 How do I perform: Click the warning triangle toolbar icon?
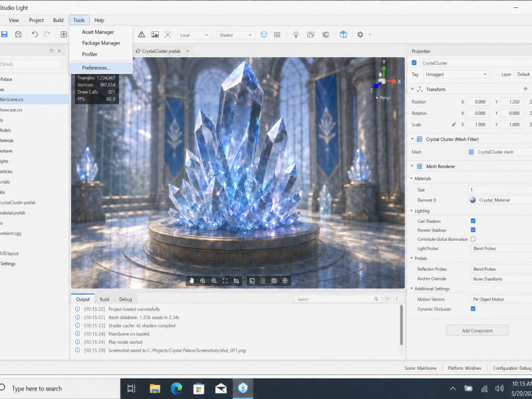tap(142, 35)
